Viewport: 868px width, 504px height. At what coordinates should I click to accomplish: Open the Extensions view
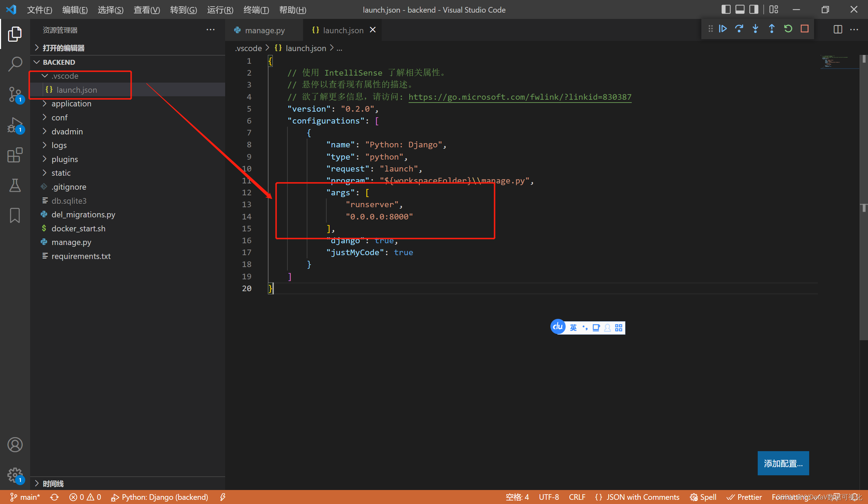point(15,155)
